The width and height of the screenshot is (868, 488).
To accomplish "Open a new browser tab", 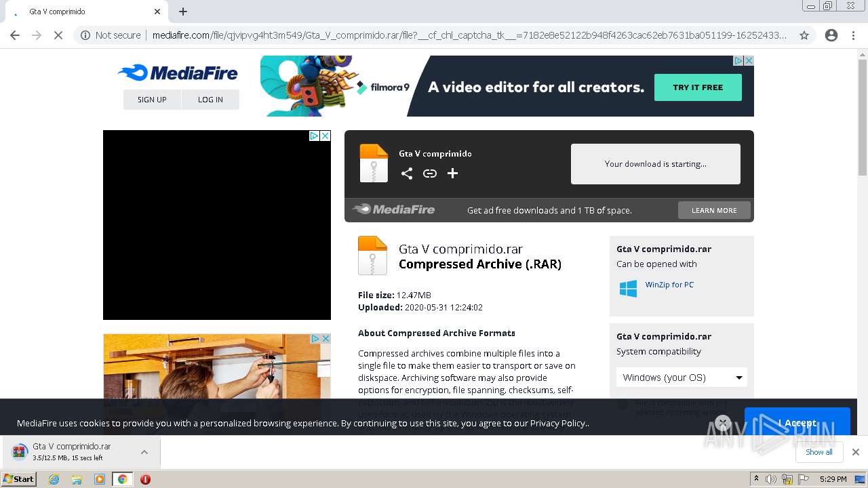I will (x=183, y=12).
